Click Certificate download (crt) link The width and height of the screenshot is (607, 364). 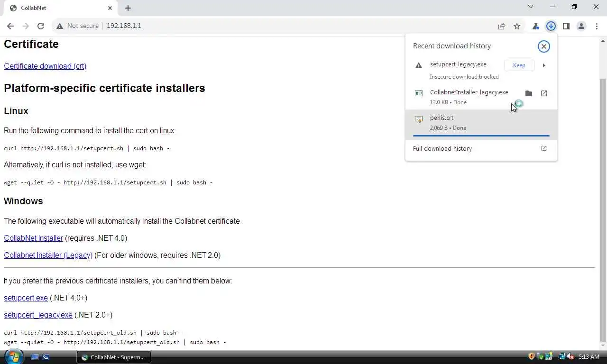[45, 66]
